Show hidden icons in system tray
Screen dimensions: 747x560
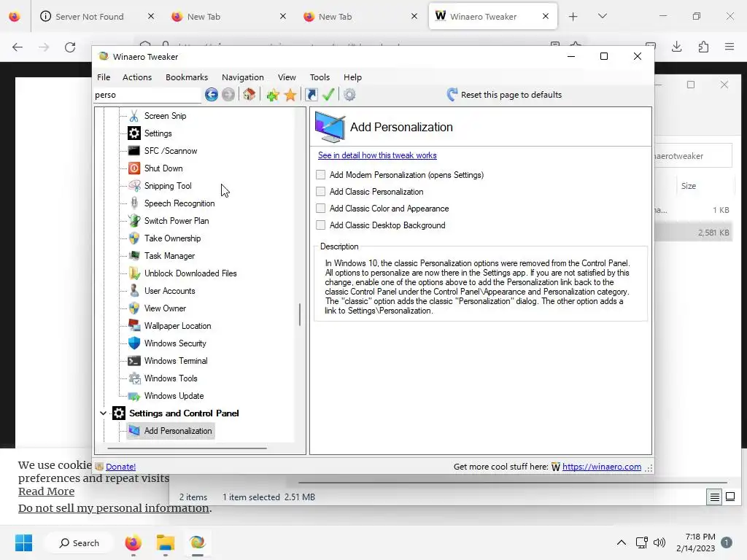tap(622, 542)
